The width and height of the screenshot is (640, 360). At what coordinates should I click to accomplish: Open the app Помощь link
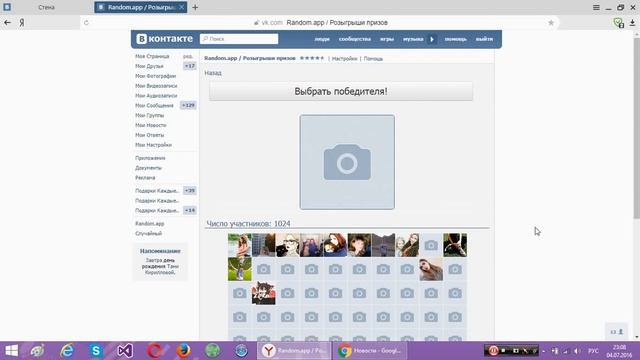click(x=373, y=59)
